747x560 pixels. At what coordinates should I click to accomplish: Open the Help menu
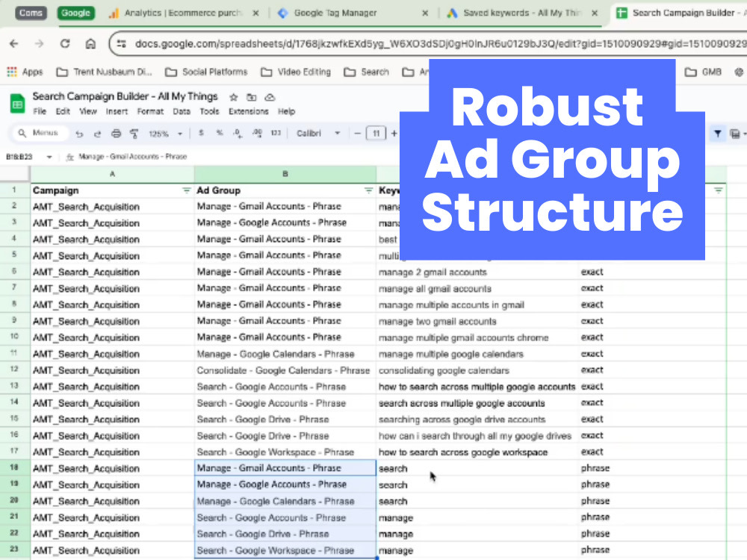[286, 111]
